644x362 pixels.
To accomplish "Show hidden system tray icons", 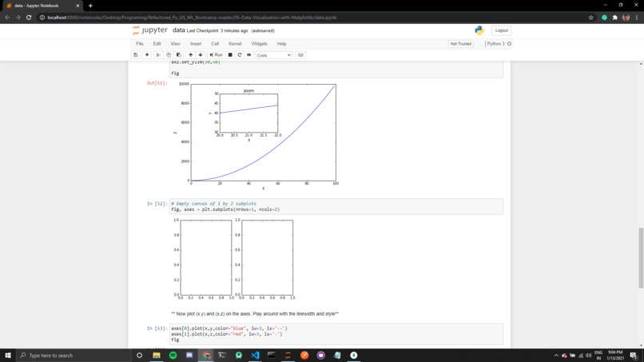I will [x=556, y=356].
